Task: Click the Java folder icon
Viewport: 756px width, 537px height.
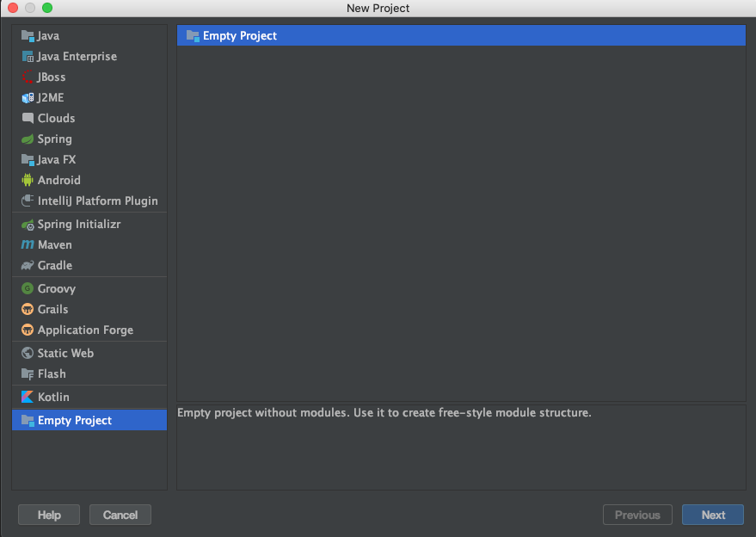Action: click(x=28, y=35)
